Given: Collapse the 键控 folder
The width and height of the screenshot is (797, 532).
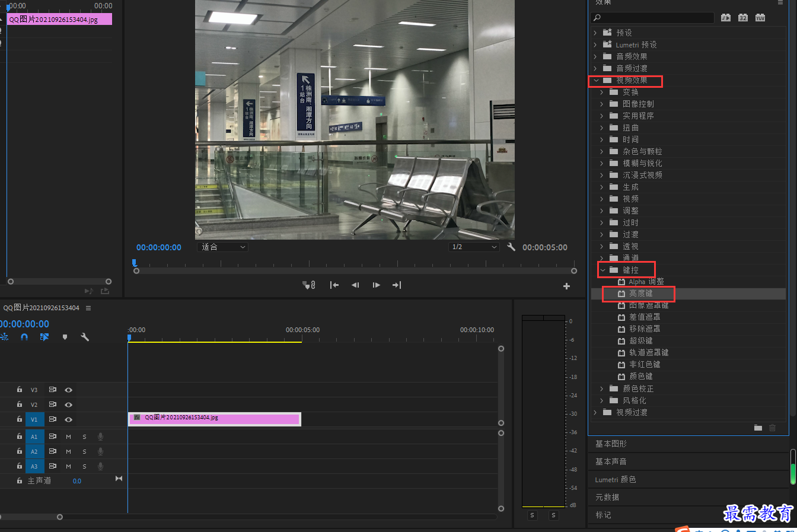Looking at the screenshot, I should point(602,270).
